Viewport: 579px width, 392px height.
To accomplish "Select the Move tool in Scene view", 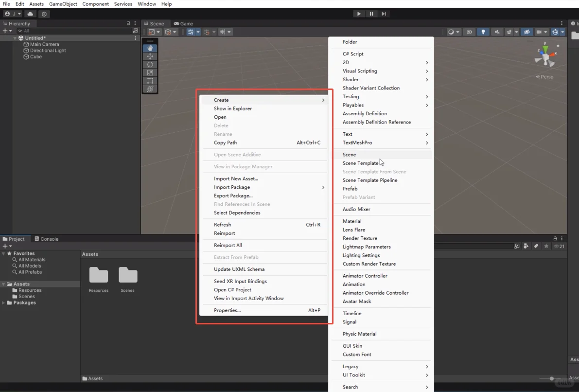I will pos(150,56).
